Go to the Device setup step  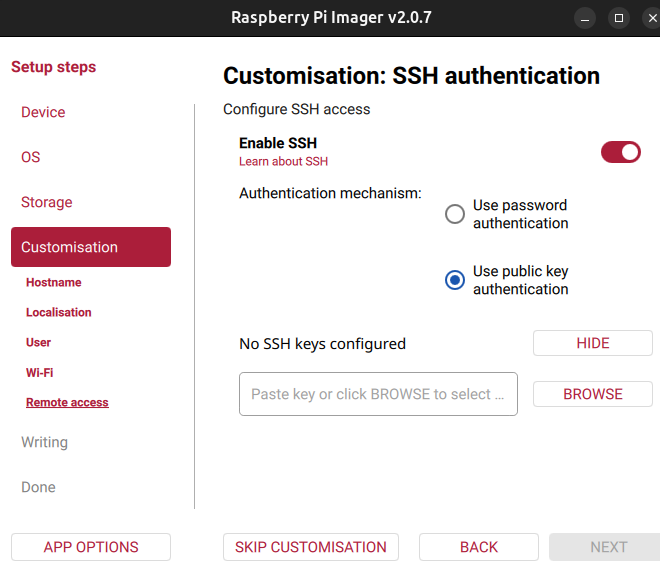pos(43,112)
